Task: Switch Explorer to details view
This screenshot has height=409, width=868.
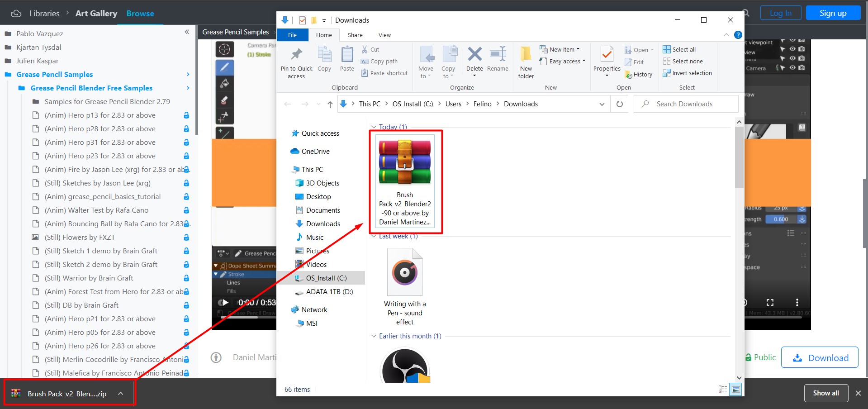Action: [x=723, y=389]
